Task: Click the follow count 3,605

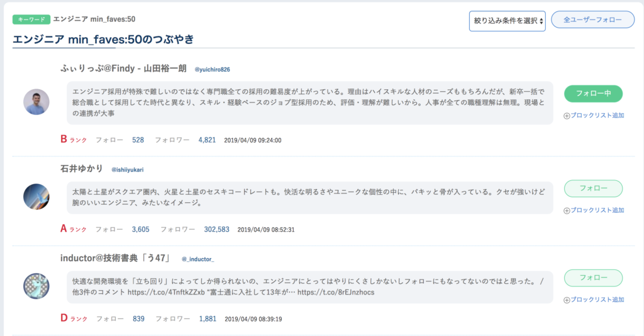Action: (140, 229)
